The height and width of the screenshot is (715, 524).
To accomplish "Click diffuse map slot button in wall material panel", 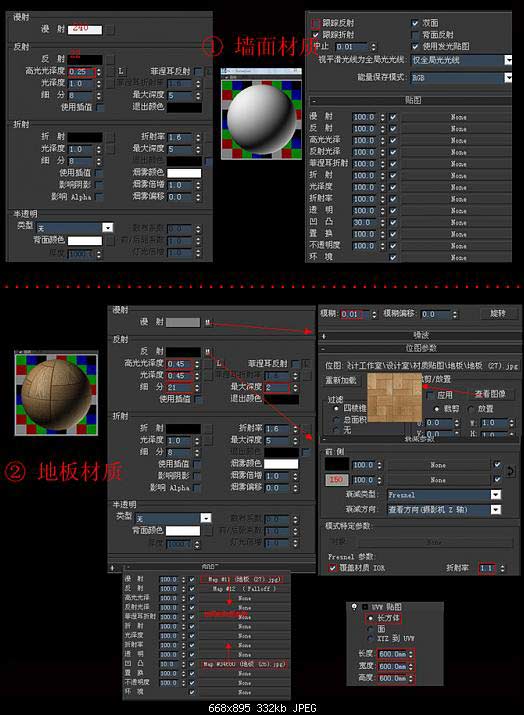I will (x=110, y=30).
